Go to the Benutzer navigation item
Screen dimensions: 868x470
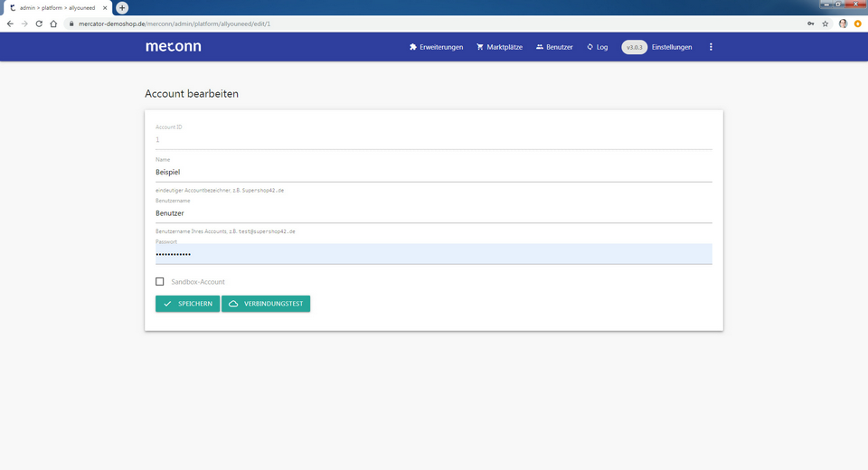(x=554, y=47)
